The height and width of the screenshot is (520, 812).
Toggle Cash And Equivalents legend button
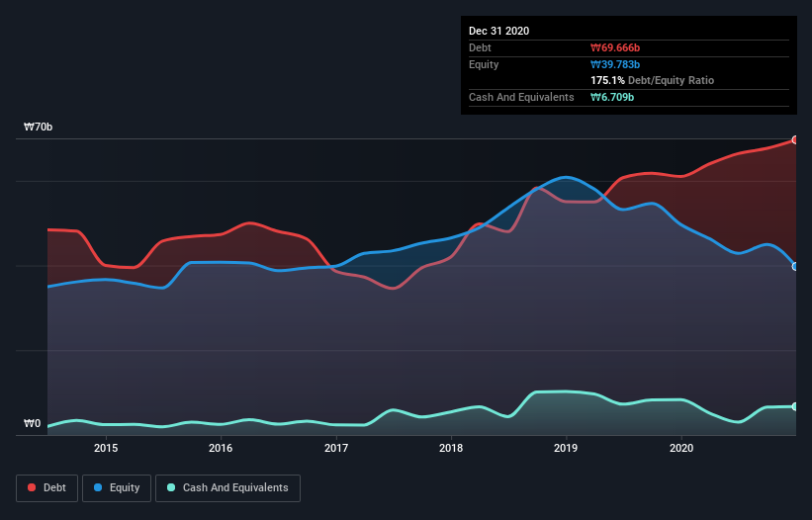point(227,488)
